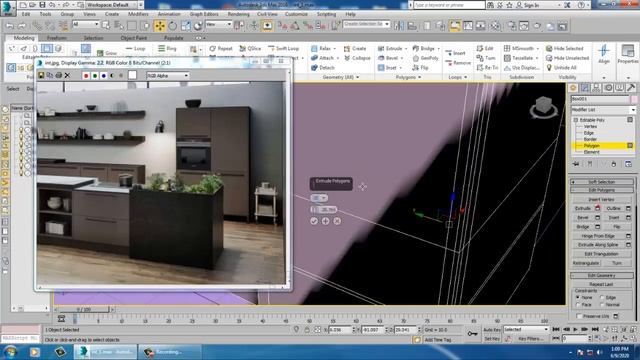Toggle the blue channel in render window

tap(104, 76)
